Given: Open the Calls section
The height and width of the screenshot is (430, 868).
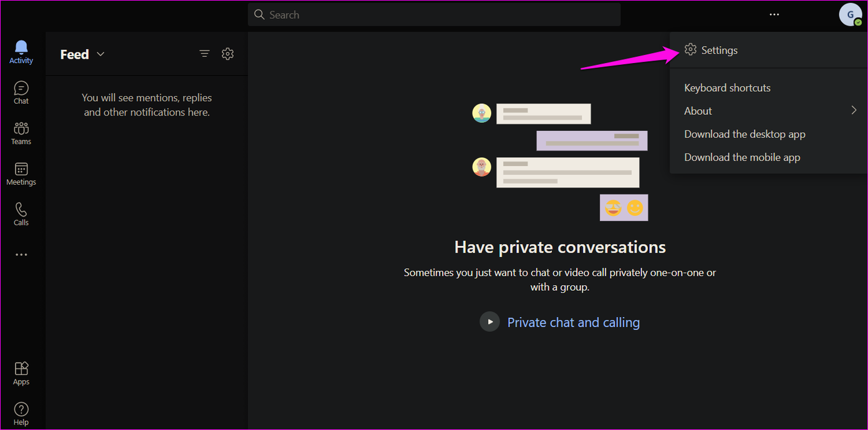Looking at the screenshot, I should [21, 214].
